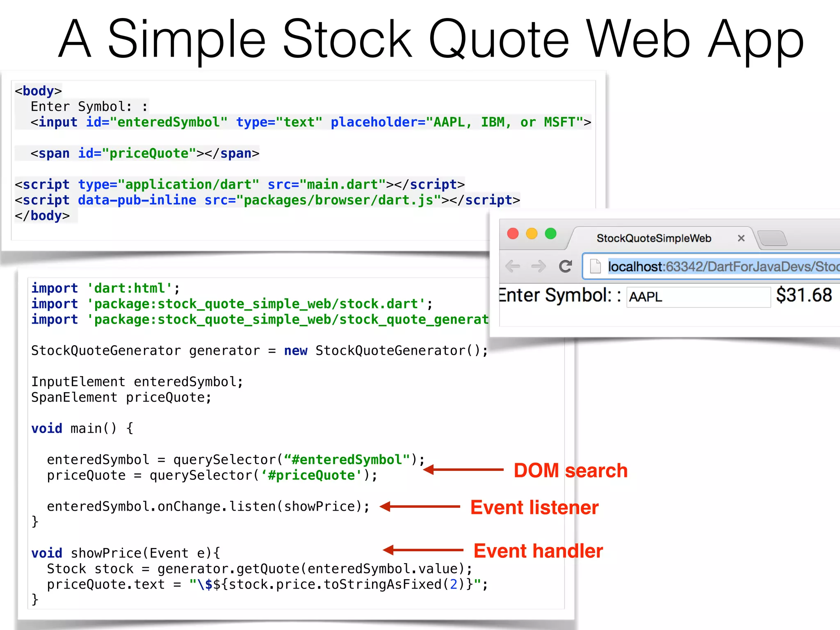Viewport: 840px width, 630px height.
Task: Open a new browser tab
Action: (x=772, y=238)
